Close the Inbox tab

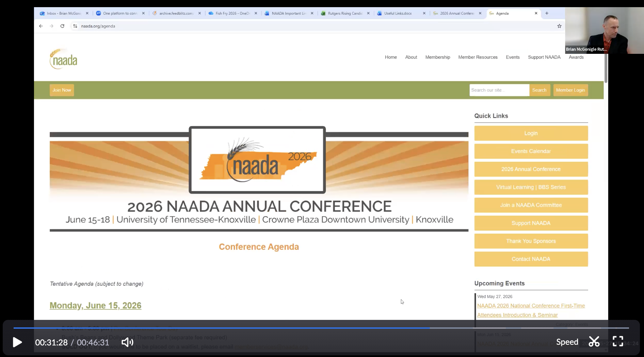tap(87, 13)
